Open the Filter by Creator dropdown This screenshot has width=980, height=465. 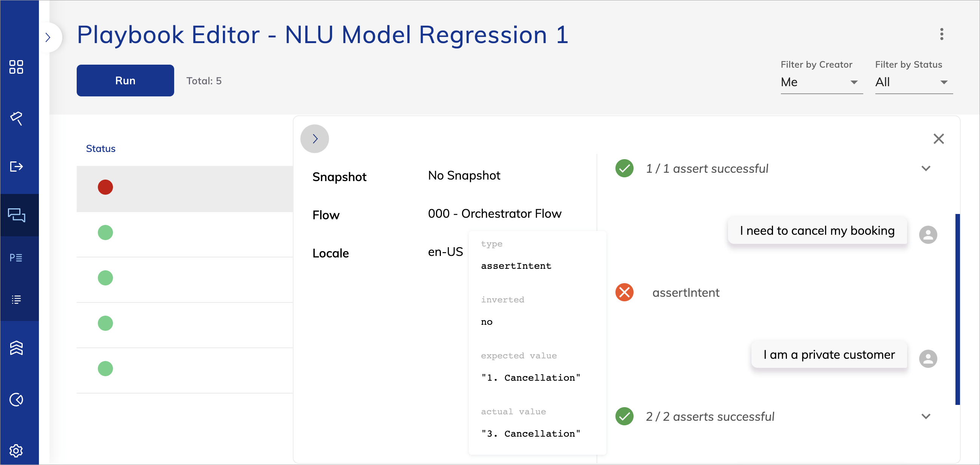(822, 82)
